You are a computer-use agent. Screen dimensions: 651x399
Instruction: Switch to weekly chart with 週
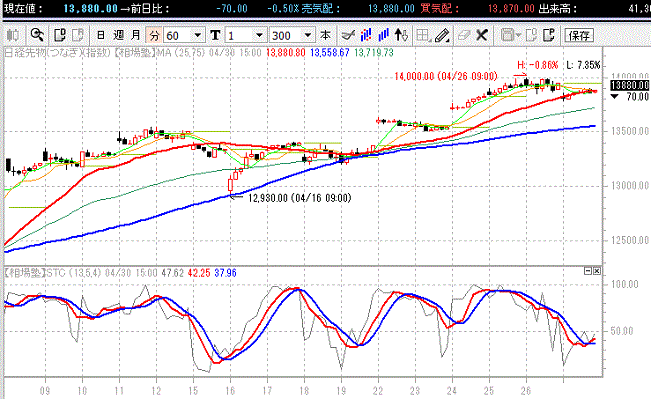pyautogui.click(x=118, y=35)
